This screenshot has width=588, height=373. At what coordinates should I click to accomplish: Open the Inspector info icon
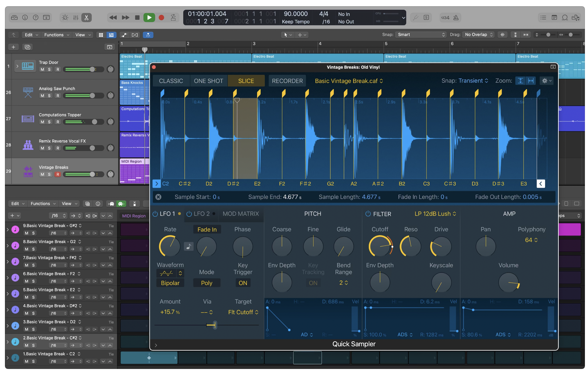[25, 18]
